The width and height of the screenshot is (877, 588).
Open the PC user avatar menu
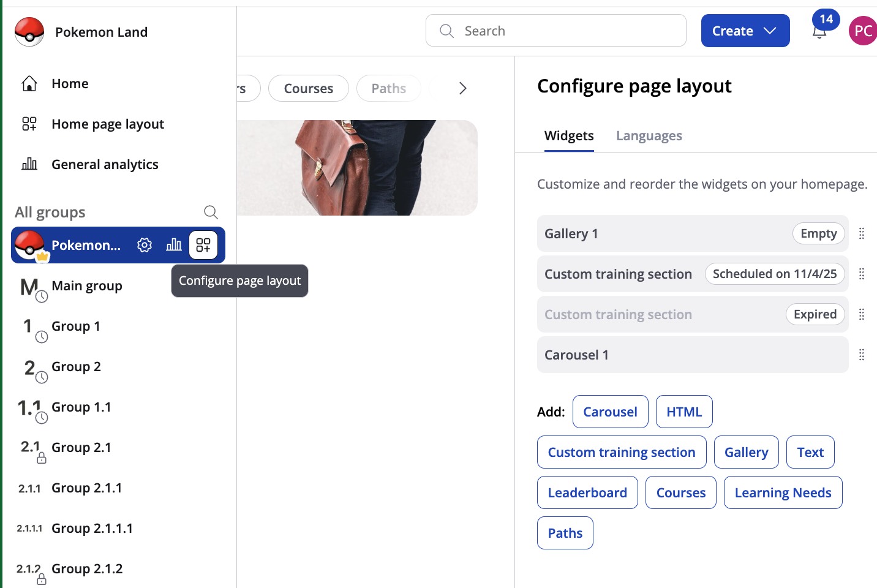863,31
